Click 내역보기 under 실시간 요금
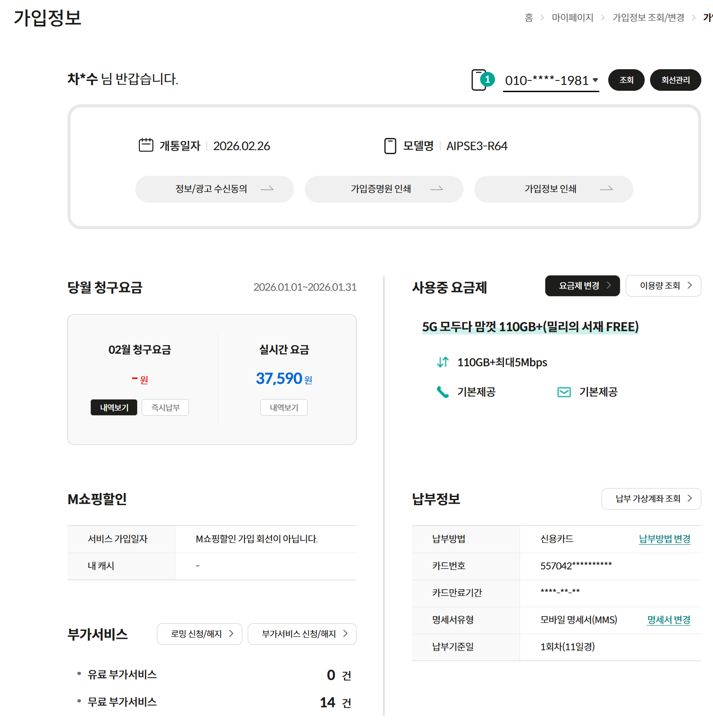The width and height of the screenshot is (713, 728). 284,408
